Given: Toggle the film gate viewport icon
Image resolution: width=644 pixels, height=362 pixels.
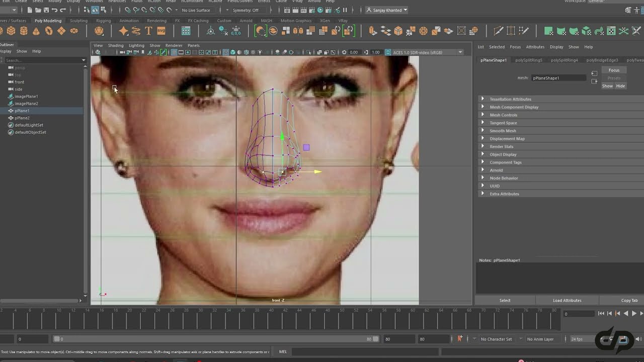Looking at the screenshot, I should [x=181, y=52].
